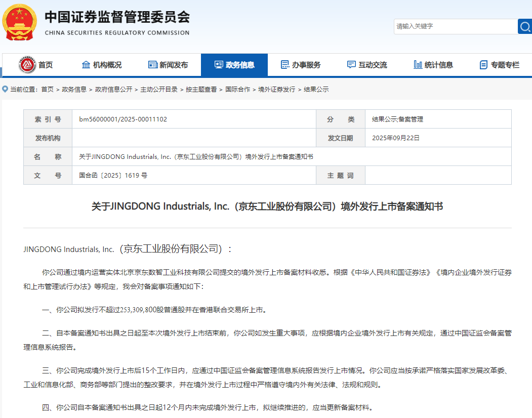Image resolution: width=532 pixels, height=418 pixels.
Task: Click the bar chart icon beside 统计信息
Action: pyautogui.click(x=418, y=64)
